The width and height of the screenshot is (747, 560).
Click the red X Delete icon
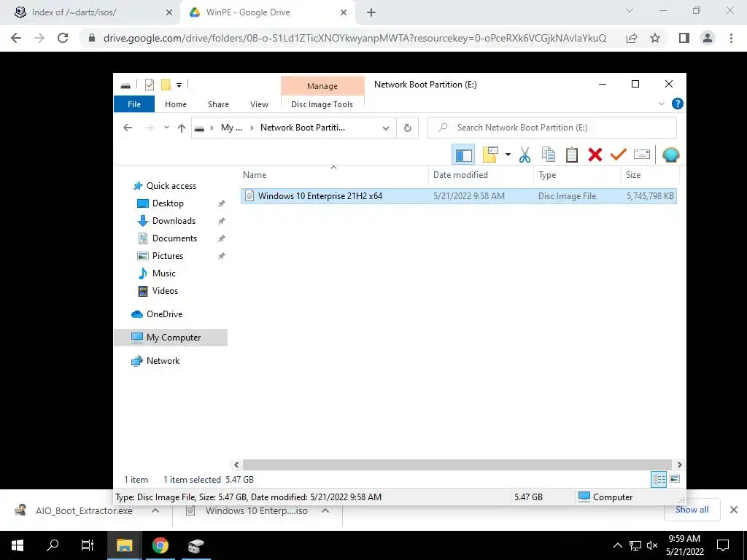coord(595,155)
